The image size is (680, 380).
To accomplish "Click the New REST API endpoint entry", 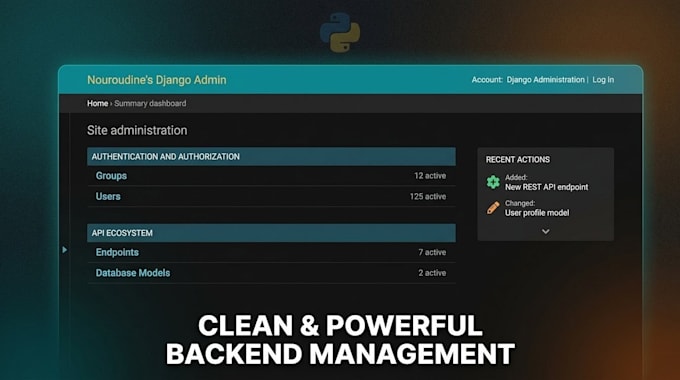I will click(546, 187).
